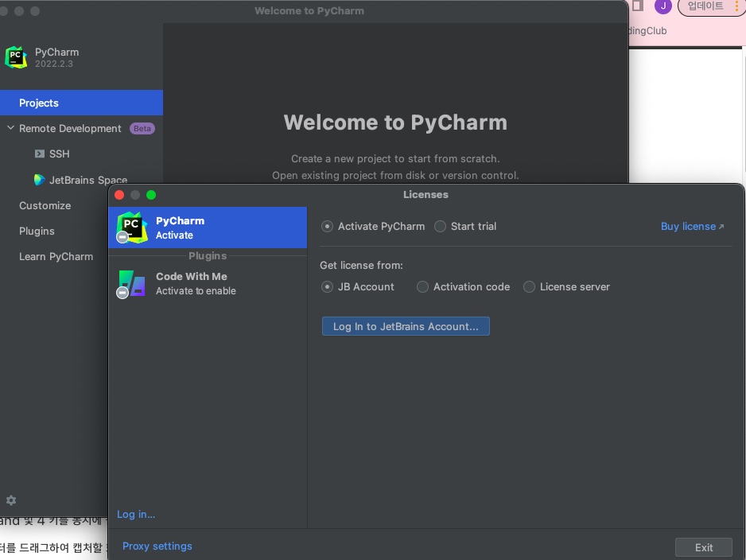Close the Licenses dialog with red button

tap(119, 195)
